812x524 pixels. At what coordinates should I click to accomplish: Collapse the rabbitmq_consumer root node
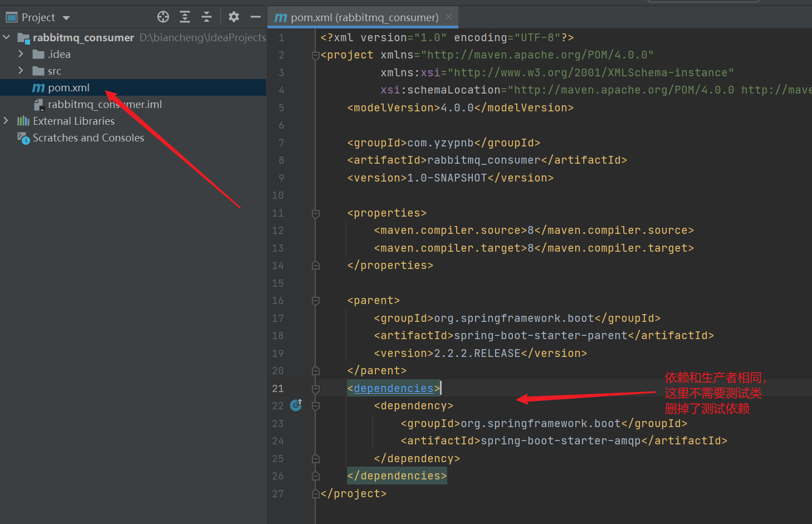[x=7, y=37]
